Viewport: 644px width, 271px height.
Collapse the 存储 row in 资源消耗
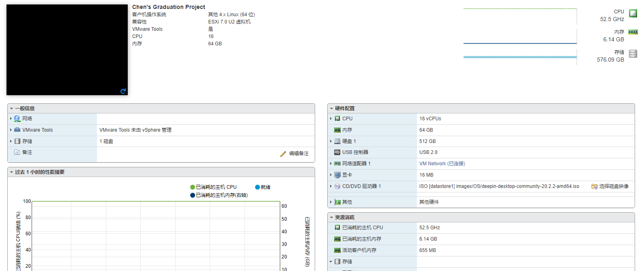tap(331, 262)
